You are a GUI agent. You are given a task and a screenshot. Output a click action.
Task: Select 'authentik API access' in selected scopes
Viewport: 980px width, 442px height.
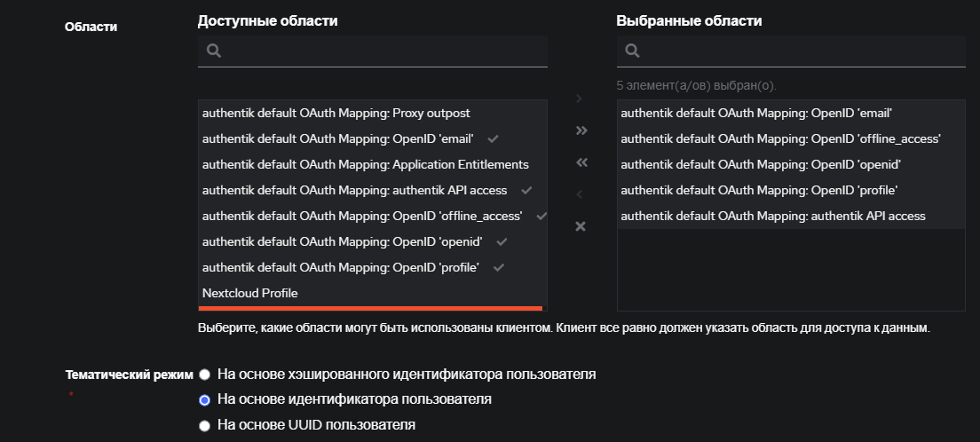point(772,217)
